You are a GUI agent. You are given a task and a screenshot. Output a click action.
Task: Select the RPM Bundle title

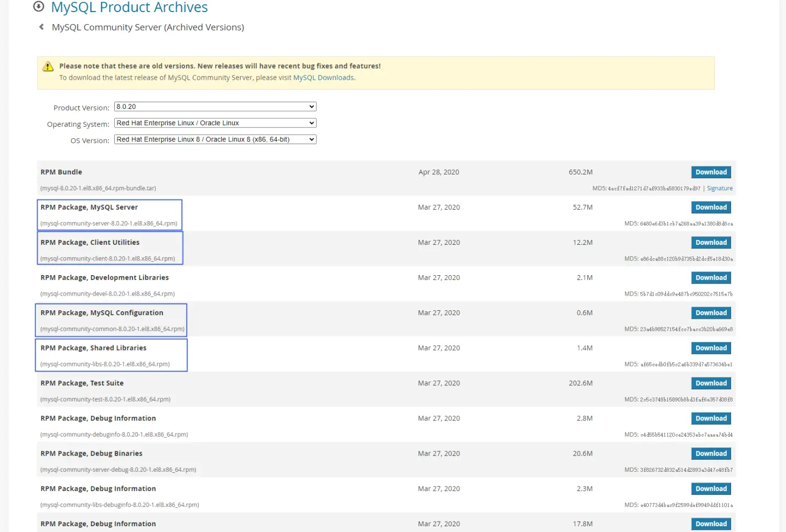(61, 172)
